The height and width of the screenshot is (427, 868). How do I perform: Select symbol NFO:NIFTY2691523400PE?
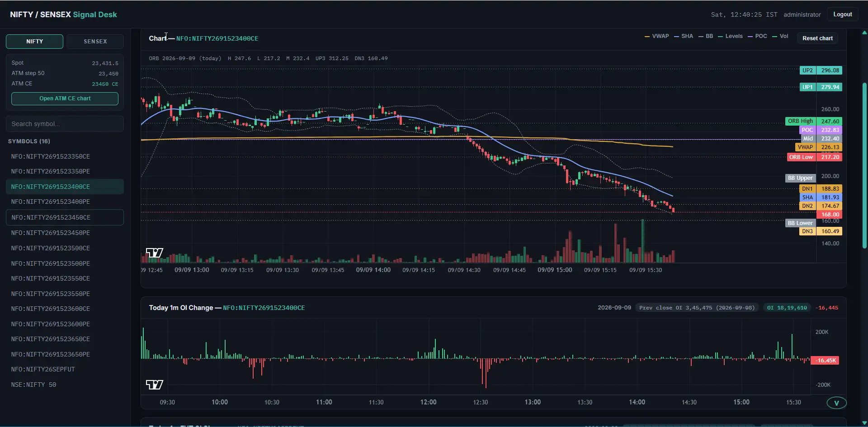(65, 202)
